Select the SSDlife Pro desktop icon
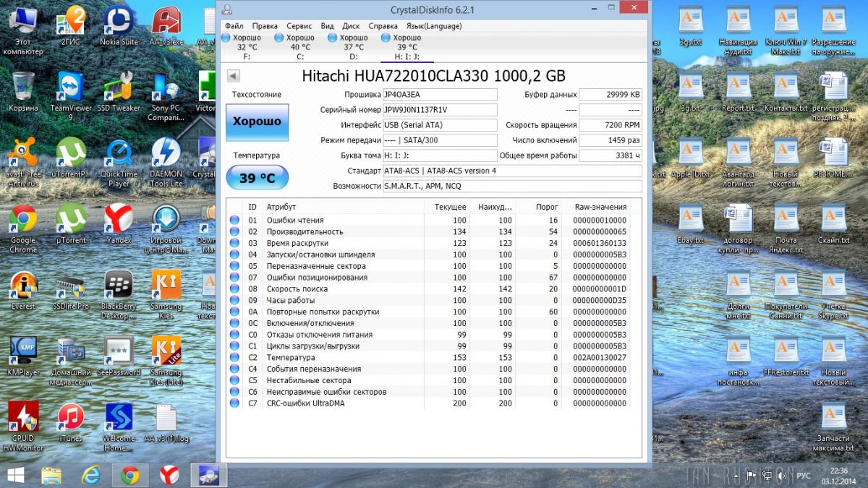868x488 pixels. tap(71, 291)
